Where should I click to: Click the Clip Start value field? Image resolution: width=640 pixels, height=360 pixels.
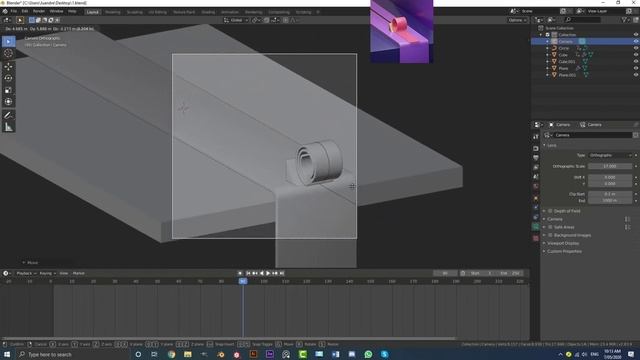(610, 194)
